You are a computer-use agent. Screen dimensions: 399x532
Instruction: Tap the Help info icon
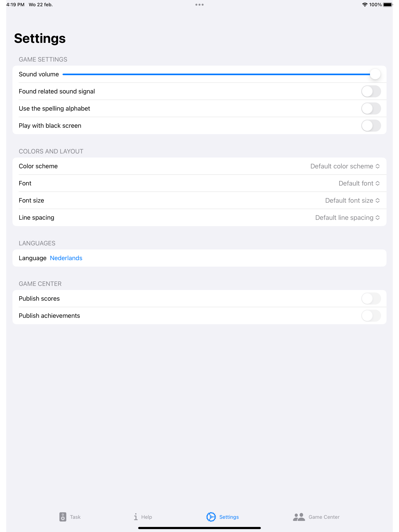[x=136, y=517]
